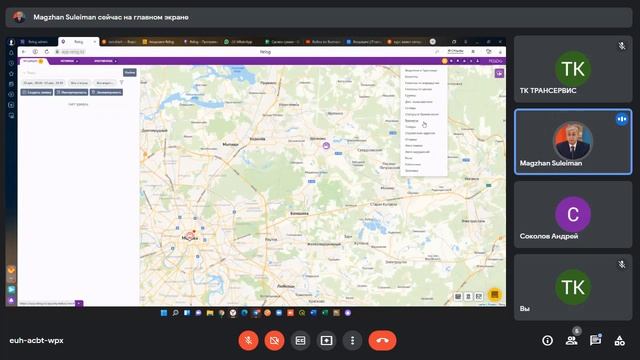Open the funnel filter icon
Image resolution: width=640 pixels, height=360 pixels.
pos(122,83)
